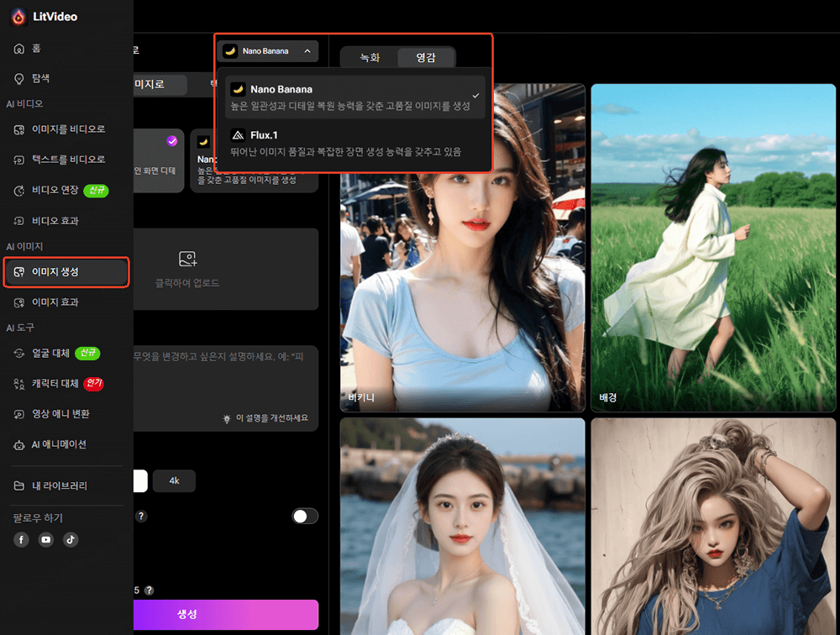The height and width of the screenshot is (635, 840).
Task: Visit LitVideo's YouTube channel icon
Action: [45, 539]
